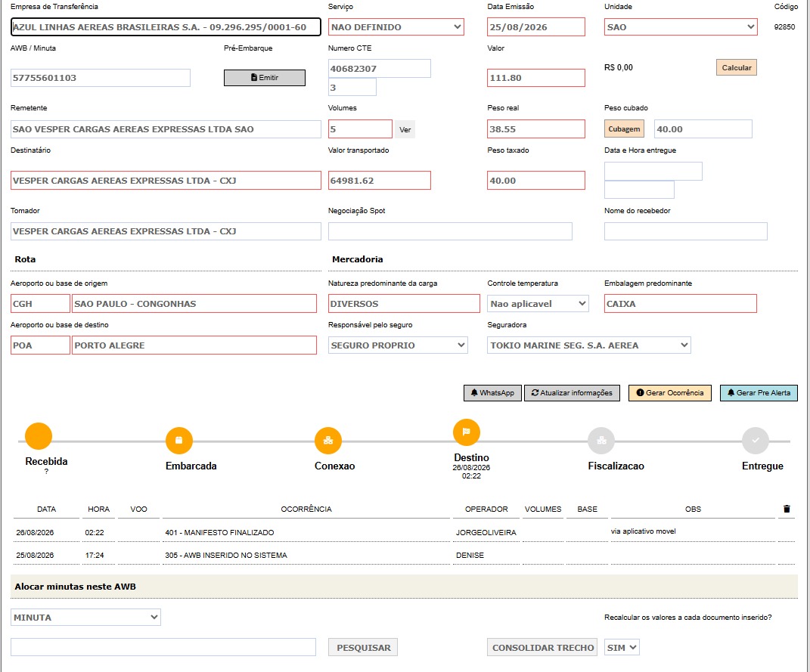Image resolution: width=810 pixels, height=672 pixels.
Task: Click the Negociação Spot field
Action: (450, 231)
